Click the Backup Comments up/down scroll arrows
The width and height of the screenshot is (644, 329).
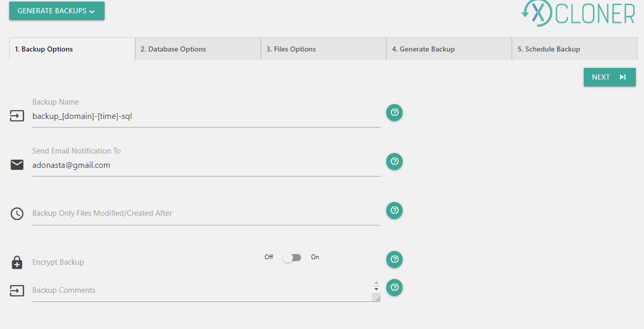[376, 286]
